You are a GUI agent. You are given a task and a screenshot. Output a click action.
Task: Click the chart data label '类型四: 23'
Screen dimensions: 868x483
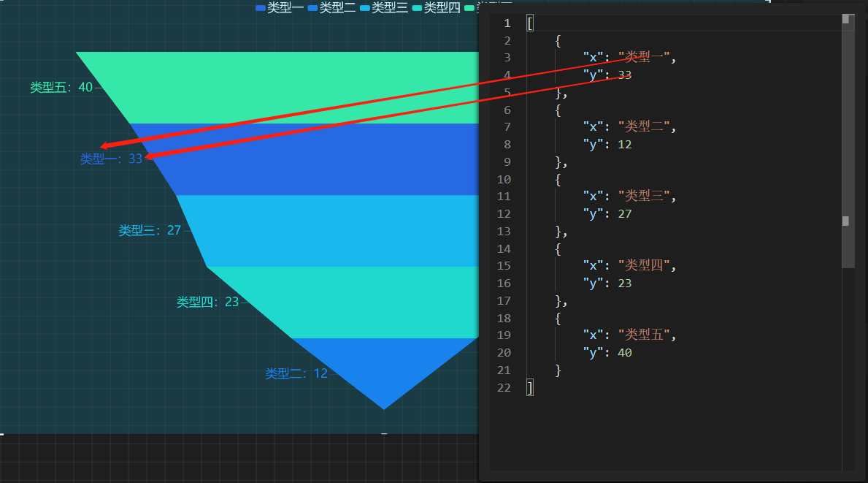(207, 302)
